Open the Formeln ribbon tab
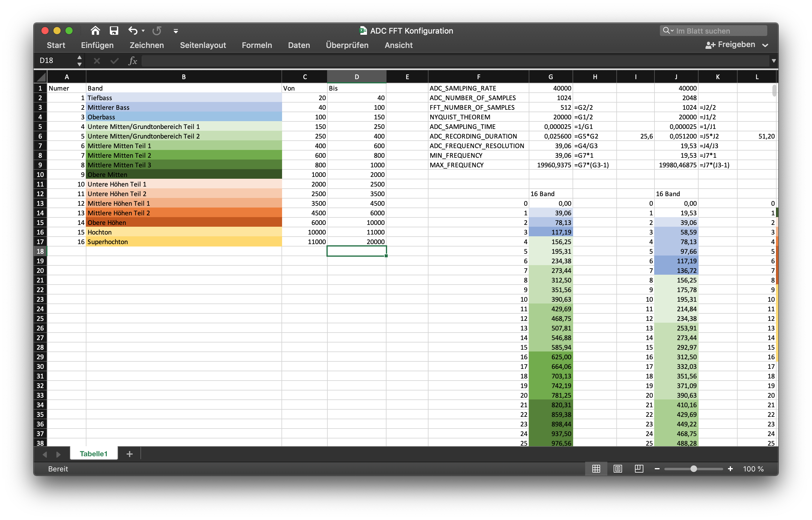Image resolution: width=812 pixels, height=520 pixels. tap(257, 45)
